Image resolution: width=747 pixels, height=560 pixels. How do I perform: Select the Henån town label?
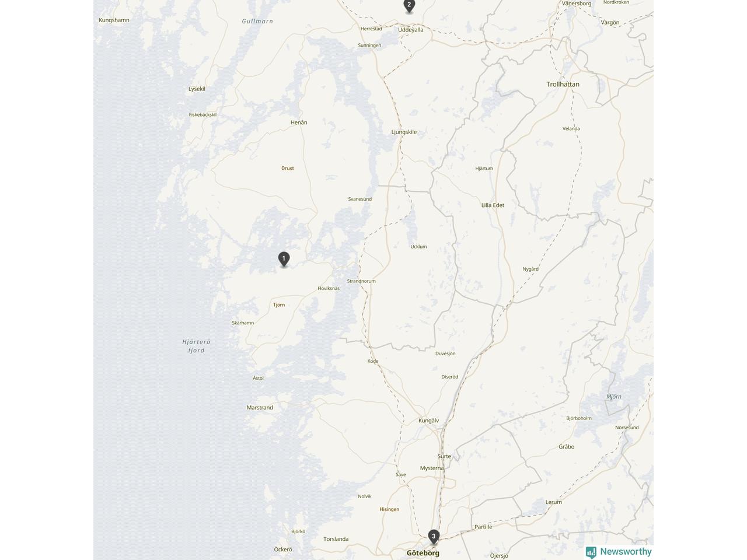pyautogui.click(x=299, y=123)
